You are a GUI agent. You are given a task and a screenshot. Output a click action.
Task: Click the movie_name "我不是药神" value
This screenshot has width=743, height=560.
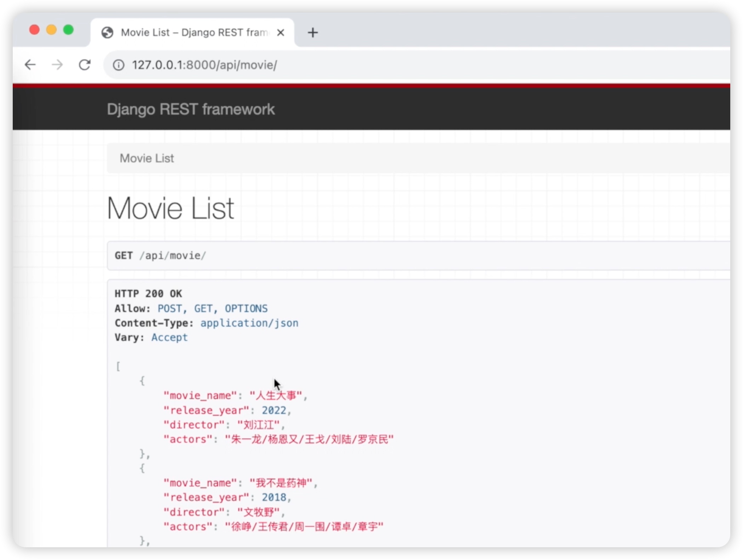[281, 483]
